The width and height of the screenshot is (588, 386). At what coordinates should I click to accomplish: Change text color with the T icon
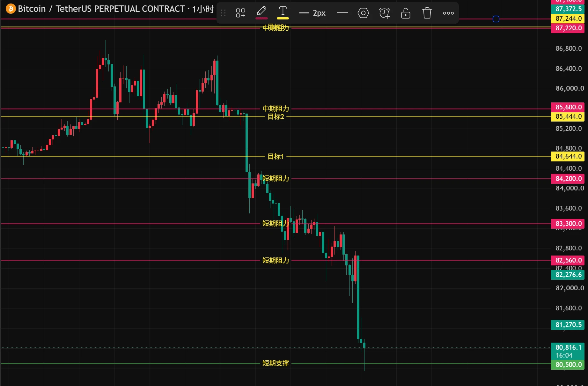pos(283,13)
